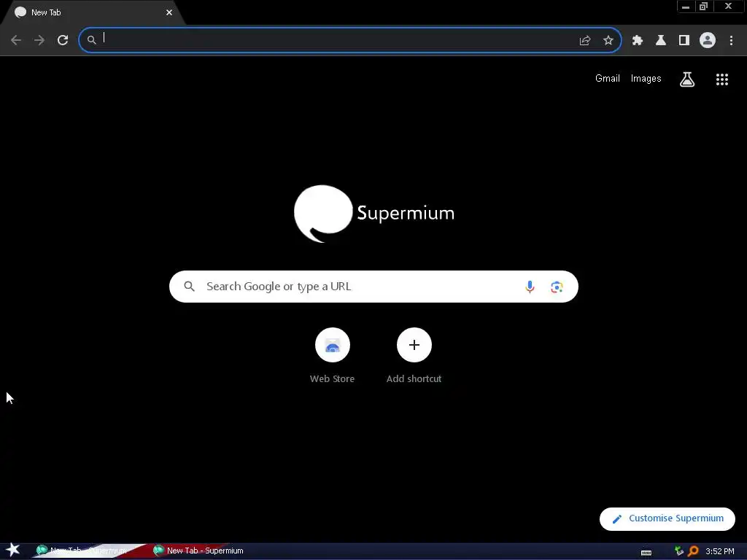Click the Search Labs flask icon on the page
Viewport: 747px width, 560px height.
(687, 79)
